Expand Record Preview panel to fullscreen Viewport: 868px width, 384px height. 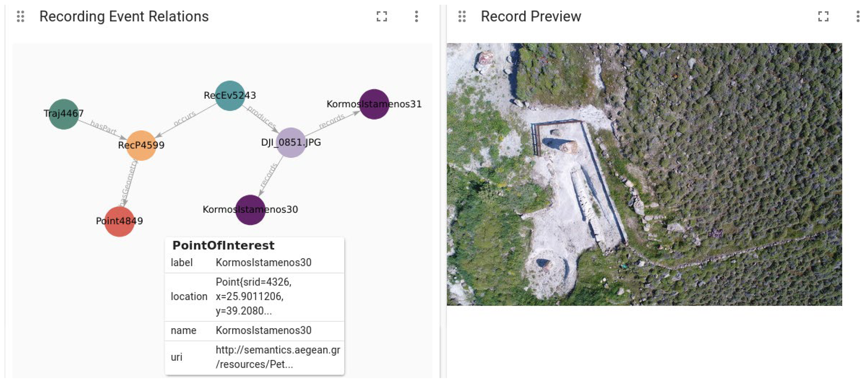[823, 16]
